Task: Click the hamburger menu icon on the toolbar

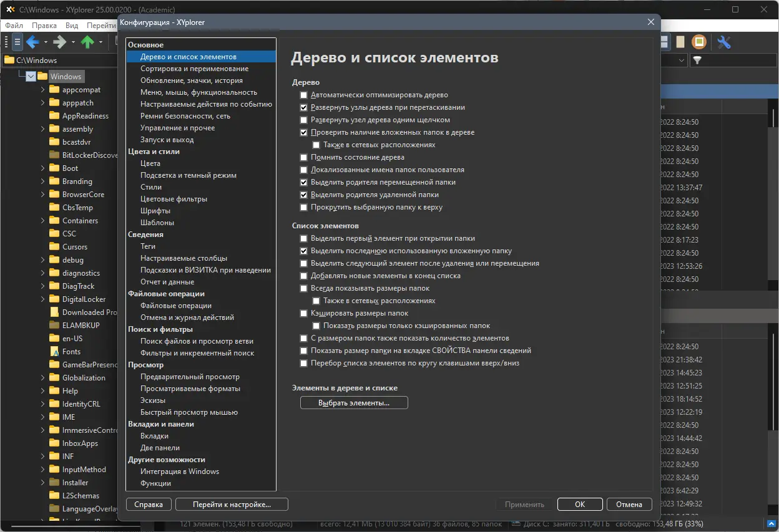Action: 16,42
